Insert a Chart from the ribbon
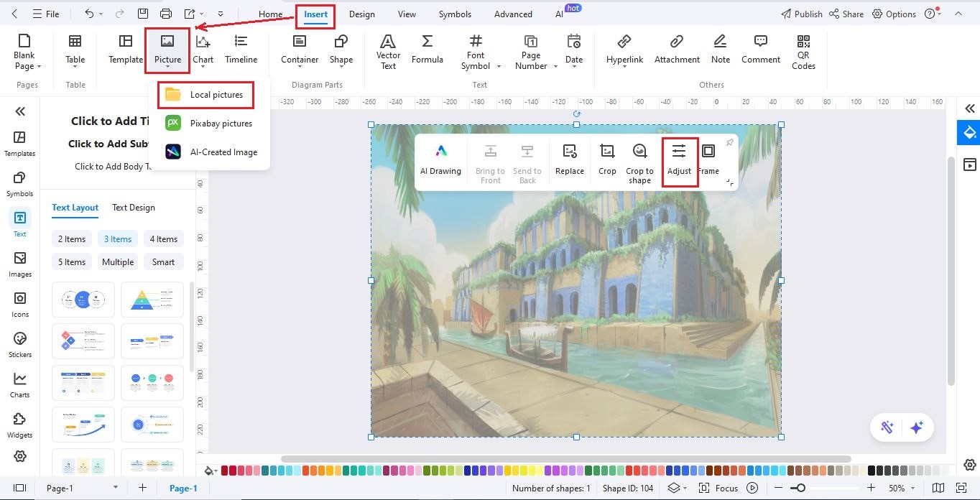 pyautogui.click(x=203, y=51)
